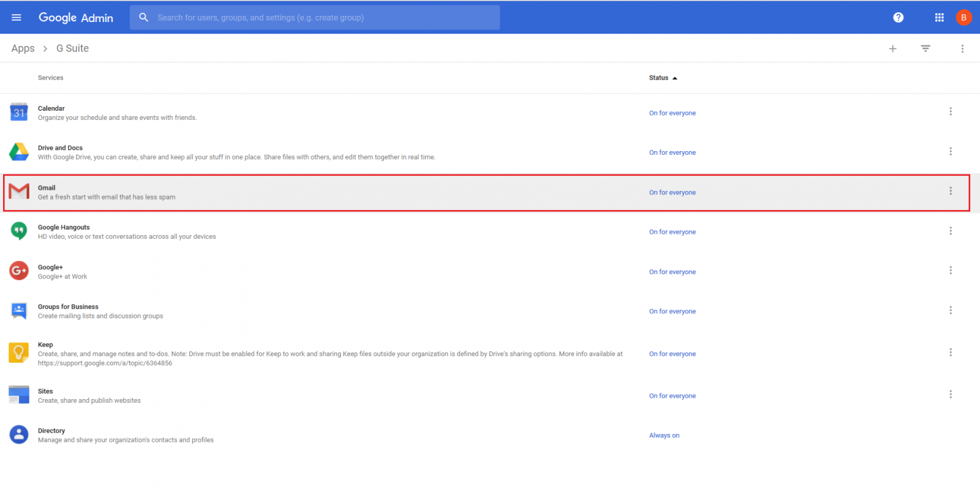The height and width of the screenshot is (497, 980).
Task: Click Directory's contacts and profiles description
Action: click(x=126, y=440)
